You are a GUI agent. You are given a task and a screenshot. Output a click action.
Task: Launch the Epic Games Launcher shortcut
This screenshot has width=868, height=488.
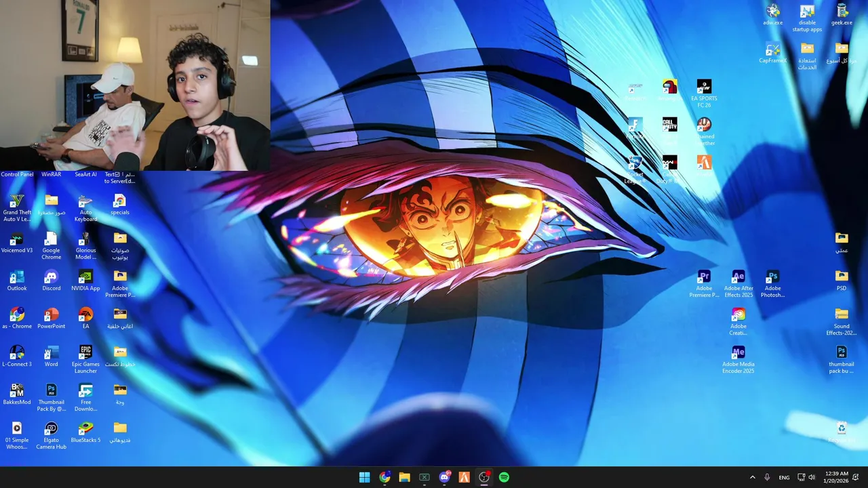(85, 360)
